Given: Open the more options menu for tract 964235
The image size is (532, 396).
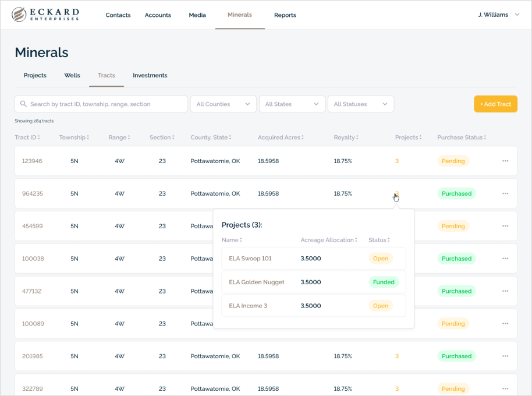Looking at the screenshot, I should pyautogui.click(x=505, y=193).
